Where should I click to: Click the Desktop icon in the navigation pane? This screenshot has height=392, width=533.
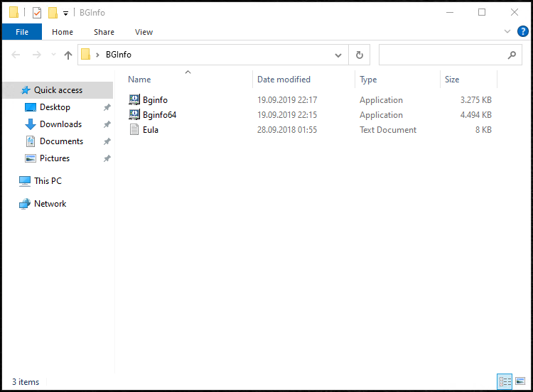(x=31, y=107)
